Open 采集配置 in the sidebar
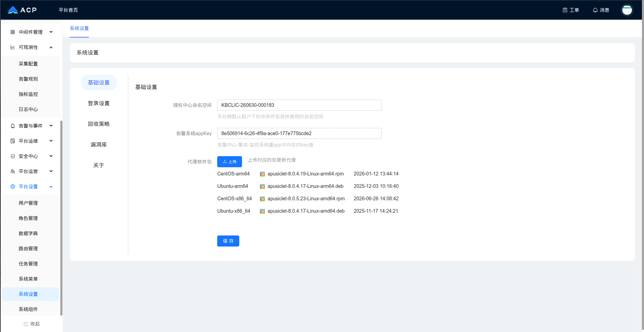 pos(28,64)
